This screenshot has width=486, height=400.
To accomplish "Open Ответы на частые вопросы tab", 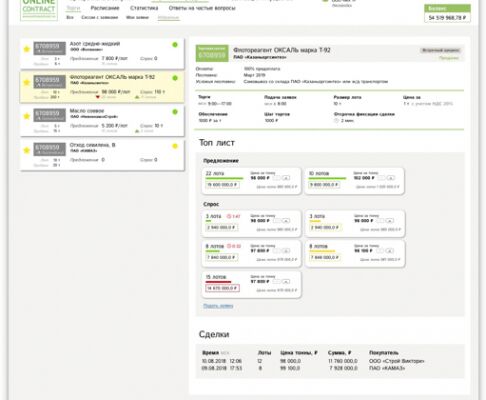I will tap(202, 8).
